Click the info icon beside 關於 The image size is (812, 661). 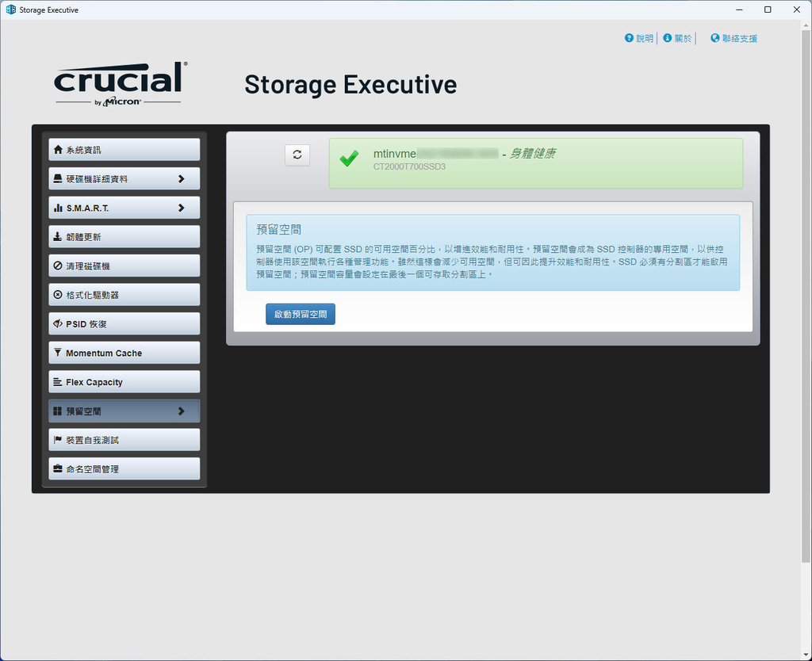[667, 38]
